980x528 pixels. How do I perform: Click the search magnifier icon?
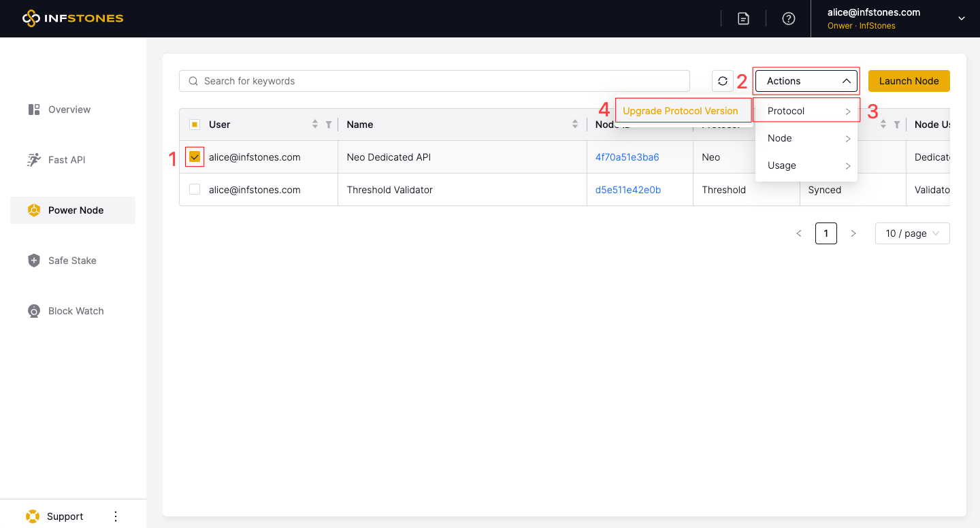(x=193, y=81)
